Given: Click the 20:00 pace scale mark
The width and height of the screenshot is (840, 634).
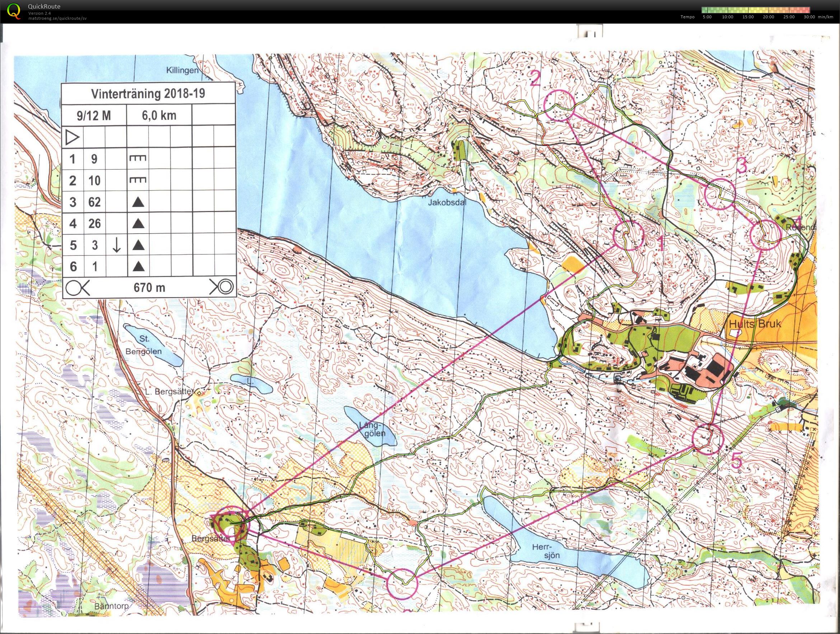Looking at the screenshot, I should [769, 17].
